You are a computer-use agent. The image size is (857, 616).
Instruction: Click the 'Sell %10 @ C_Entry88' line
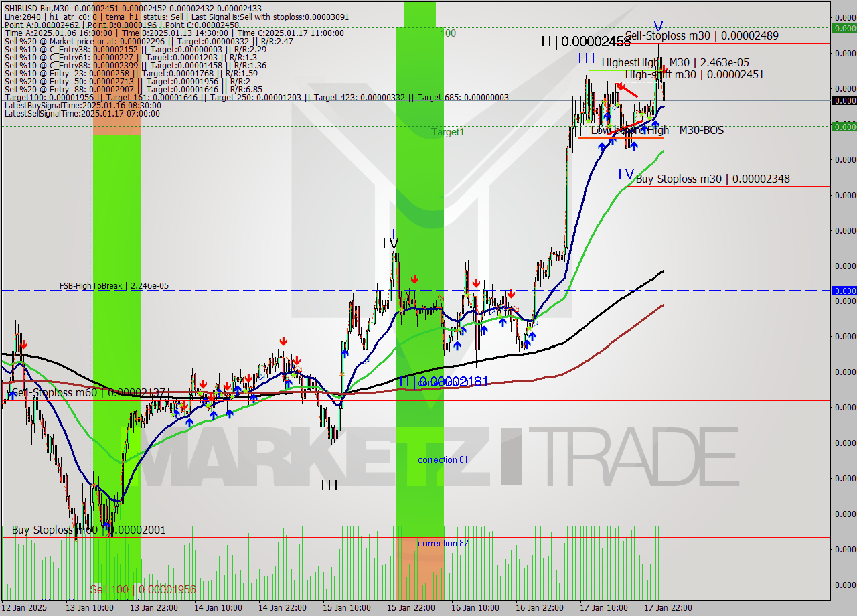click(x=135, y=65)
